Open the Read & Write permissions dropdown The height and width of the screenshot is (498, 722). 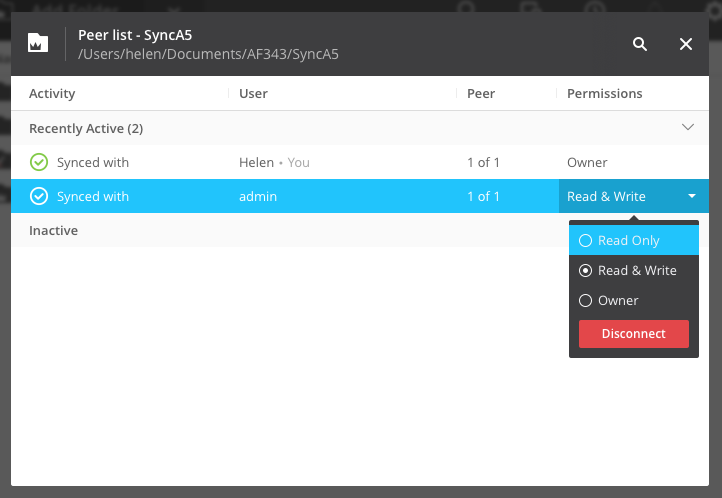coord(634,196)
